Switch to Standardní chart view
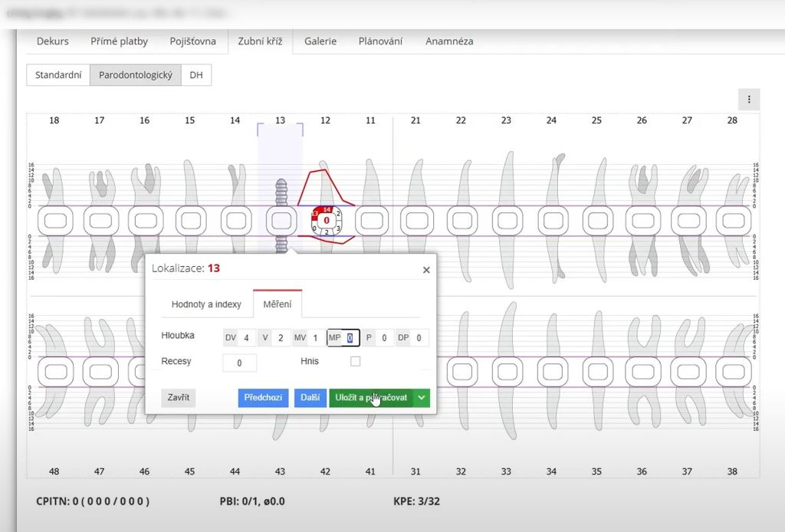 pyautogui.click(x=58, y=75)
